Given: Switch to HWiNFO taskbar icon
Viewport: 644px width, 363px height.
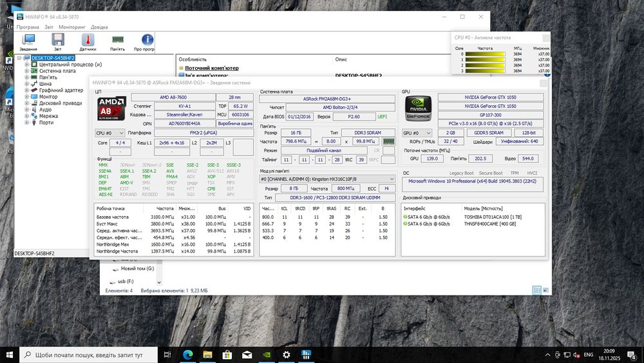Looking at the screenshot, I should (x=306, y=355).
